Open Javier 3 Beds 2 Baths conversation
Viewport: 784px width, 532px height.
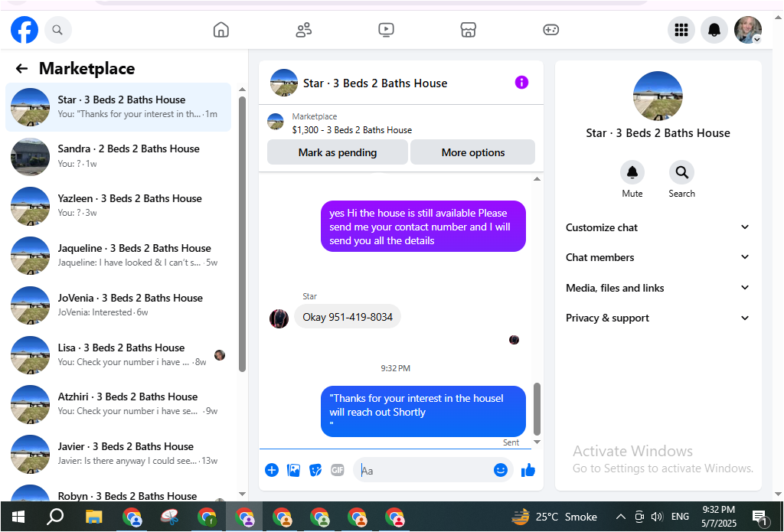pyautogui.click(x=119, y=454)
